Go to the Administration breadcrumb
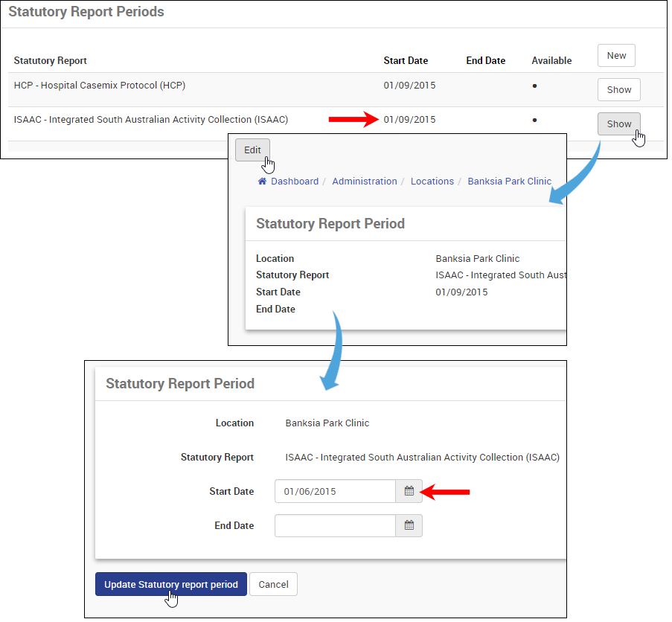This screenshot has height=622, width=672. (x=365, y=182)
